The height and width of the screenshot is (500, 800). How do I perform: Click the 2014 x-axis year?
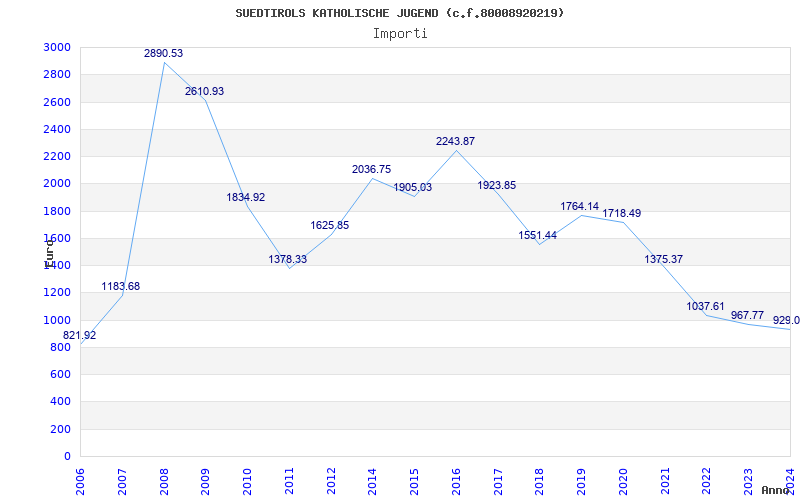pyautogui.click(x=372, y=481)
